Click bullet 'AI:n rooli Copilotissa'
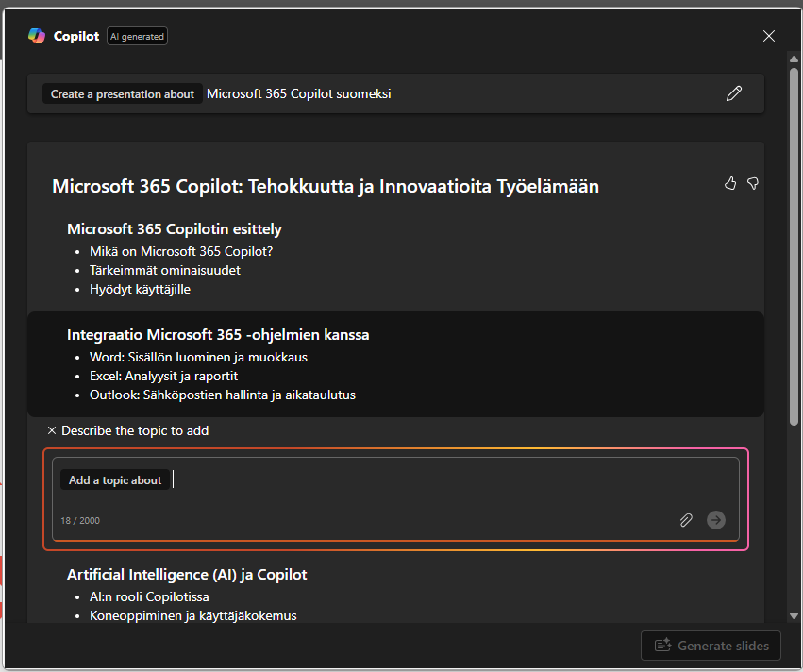803x672 pixels. 149,597
